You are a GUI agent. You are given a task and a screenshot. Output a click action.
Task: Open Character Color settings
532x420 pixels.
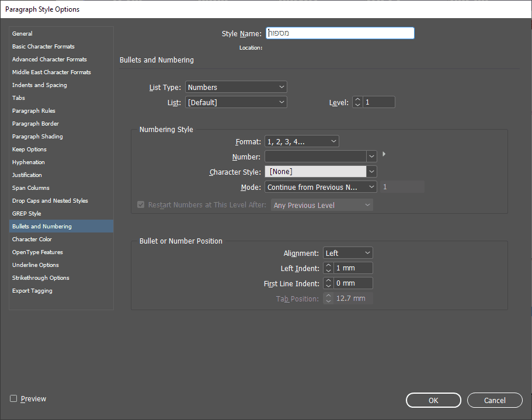pos(61,239)
